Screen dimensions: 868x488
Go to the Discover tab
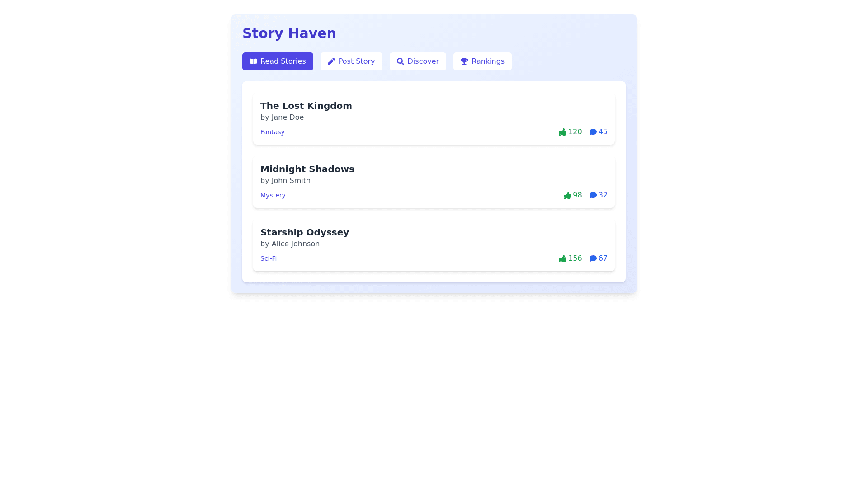pos(418,61)
